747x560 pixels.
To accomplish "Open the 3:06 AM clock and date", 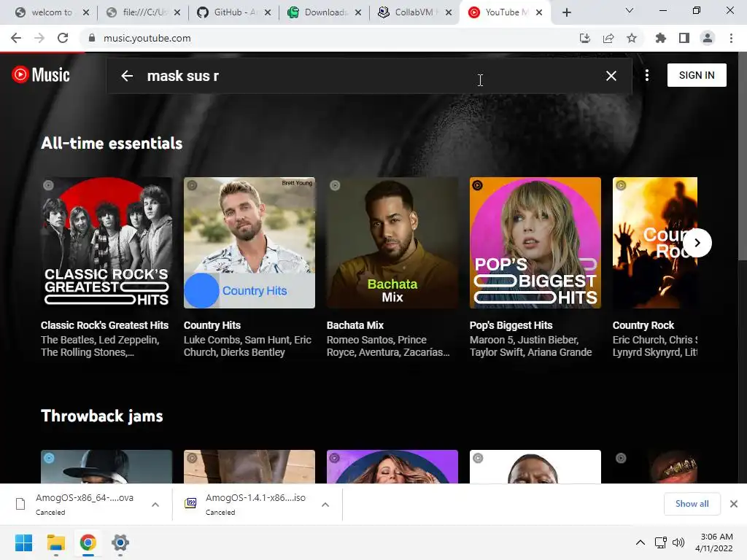I will 713,542.
